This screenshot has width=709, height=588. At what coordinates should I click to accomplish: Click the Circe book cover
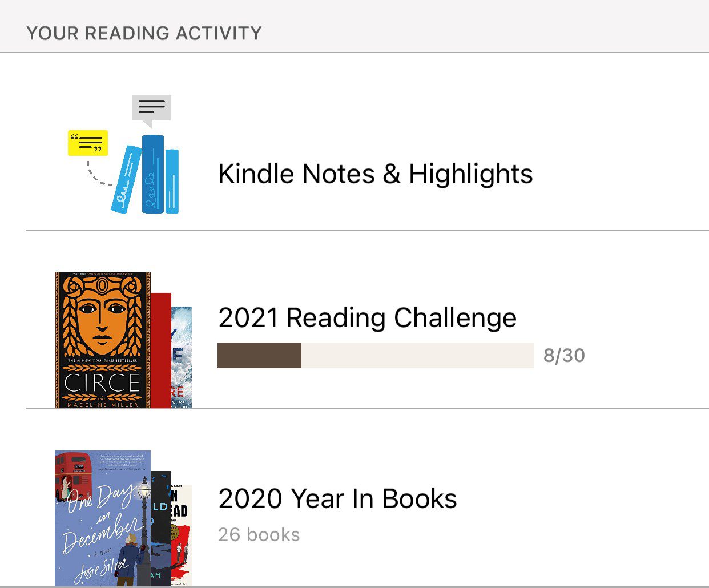(103, 340)
